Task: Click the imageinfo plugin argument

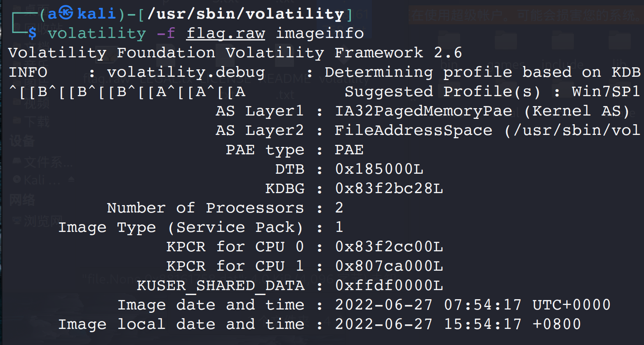Action: [320, 33]
